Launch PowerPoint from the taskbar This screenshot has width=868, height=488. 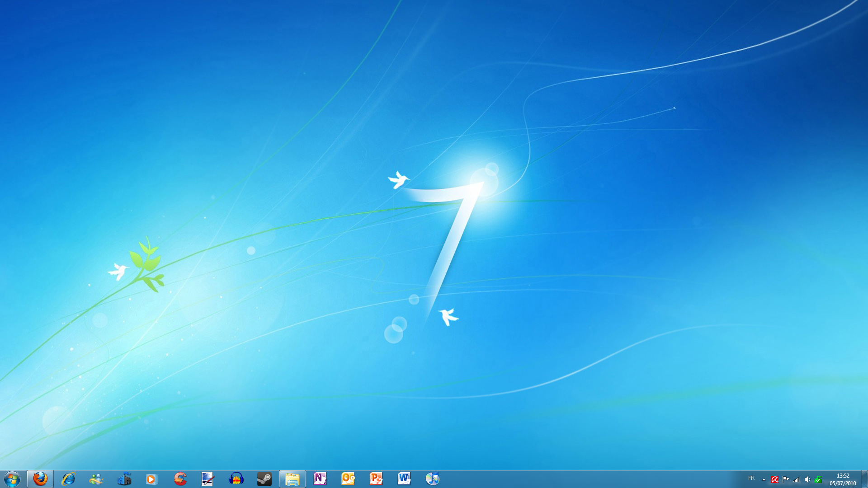[x=376, y=479]
